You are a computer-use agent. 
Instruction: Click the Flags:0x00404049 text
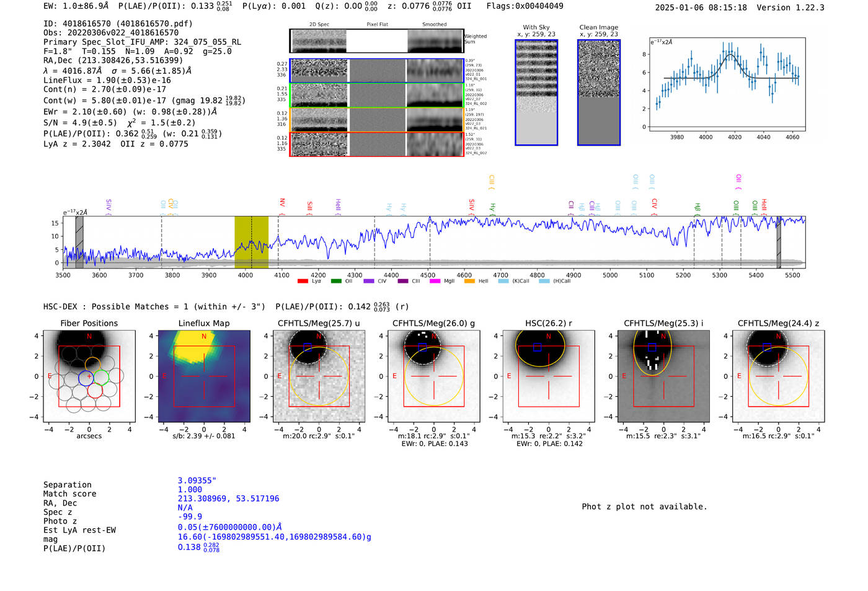click(x=525, y=6)
